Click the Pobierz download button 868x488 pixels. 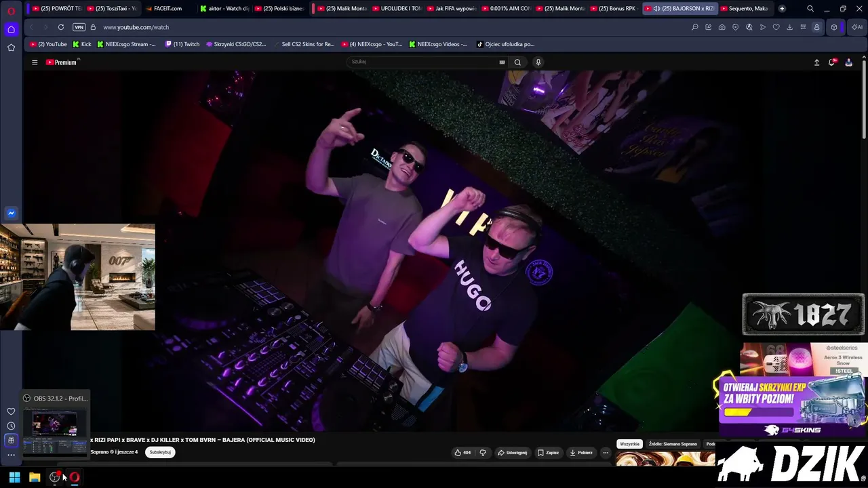581,453
